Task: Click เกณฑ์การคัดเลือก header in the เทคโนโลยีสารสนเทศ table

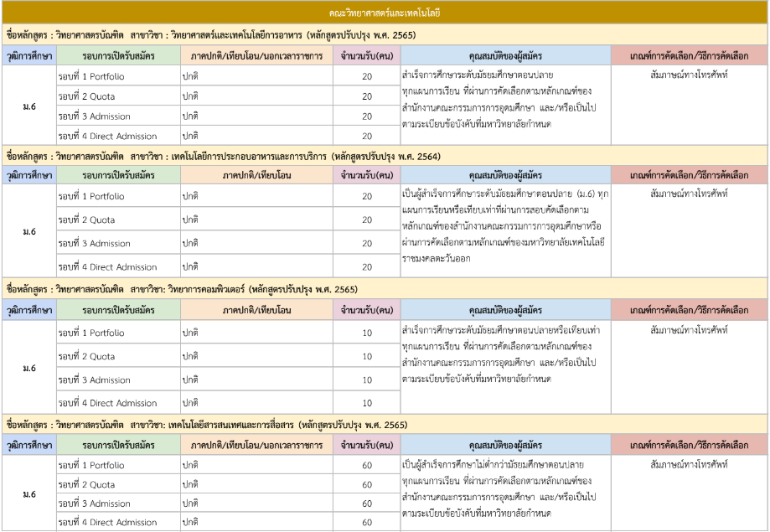Action: pos(689,445)
